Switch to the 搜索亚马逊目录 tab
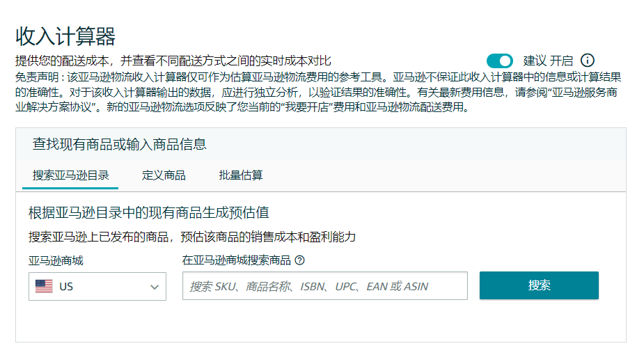The image size is (644, 355). pyautogui.click(x=70, y=175)
